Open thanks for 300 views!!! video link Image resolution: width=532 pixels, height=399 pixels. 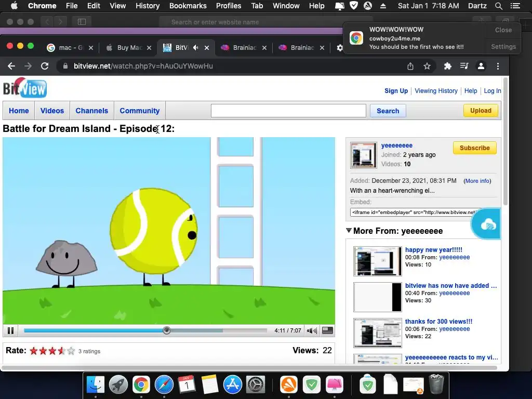point(438,321)
